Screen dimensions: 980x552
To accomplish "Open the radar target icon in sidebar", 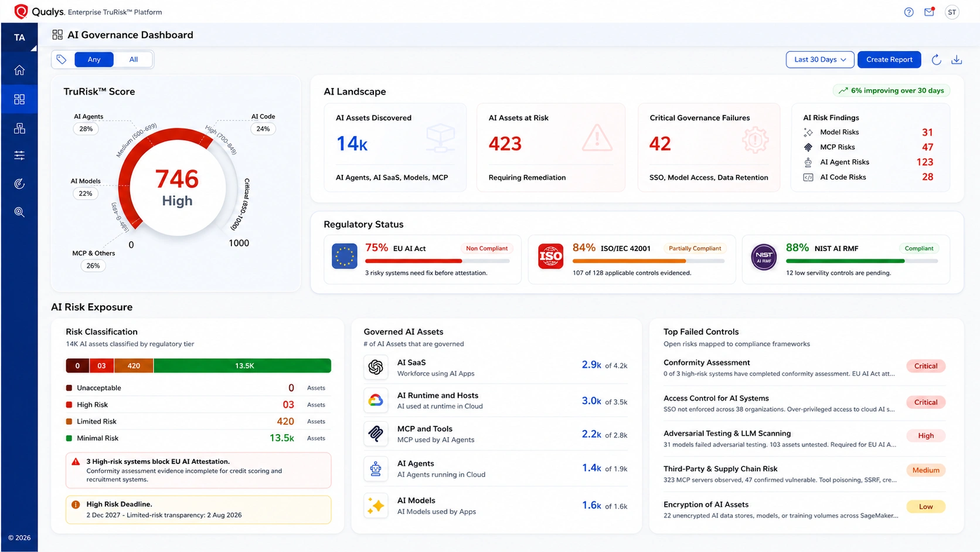I will coord(19,184).
